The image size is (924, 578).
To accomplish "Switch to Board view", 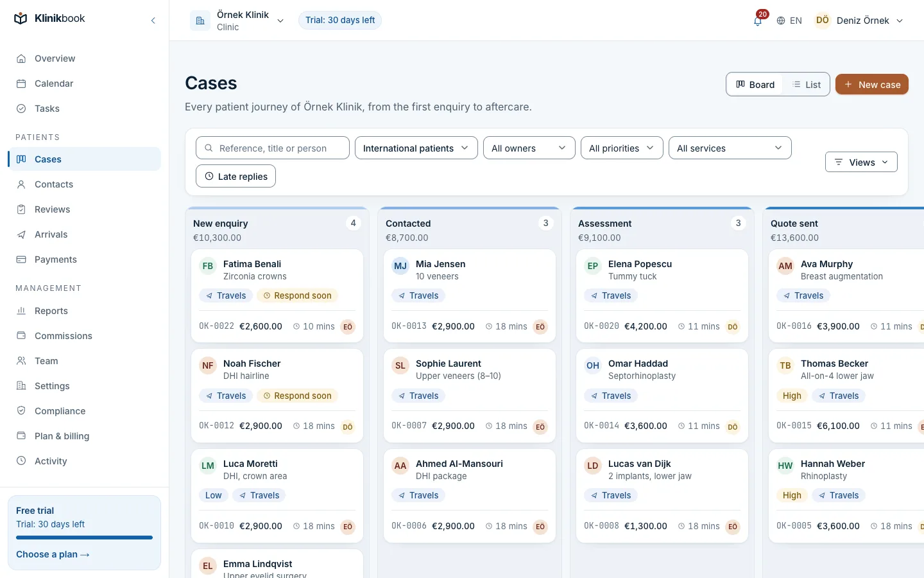I will [x=755, y=85].
